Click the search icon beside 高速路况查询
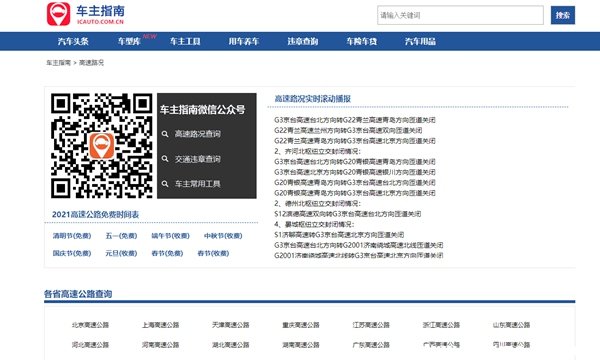 click(x=165, y=134)
